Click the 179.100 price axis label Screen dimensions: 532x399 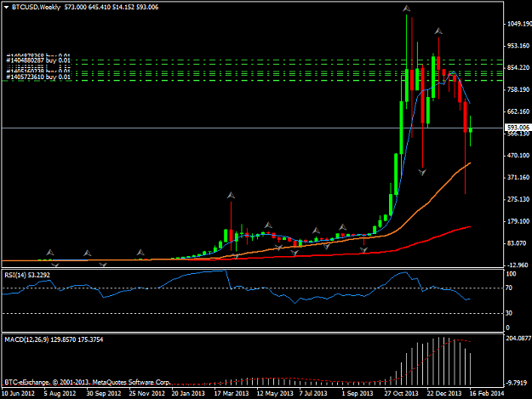pyautogui.click(x=518, y=221)
